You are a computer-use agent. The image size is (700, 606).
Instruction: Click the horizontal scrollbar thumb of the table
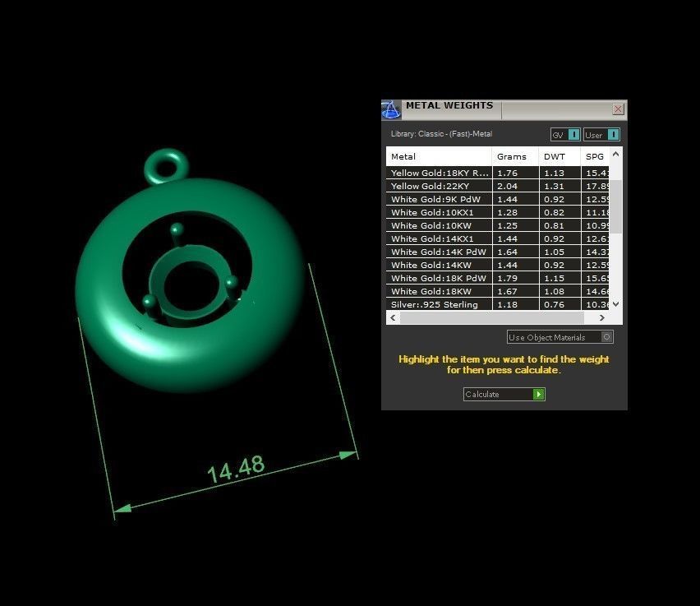point(492,317)
